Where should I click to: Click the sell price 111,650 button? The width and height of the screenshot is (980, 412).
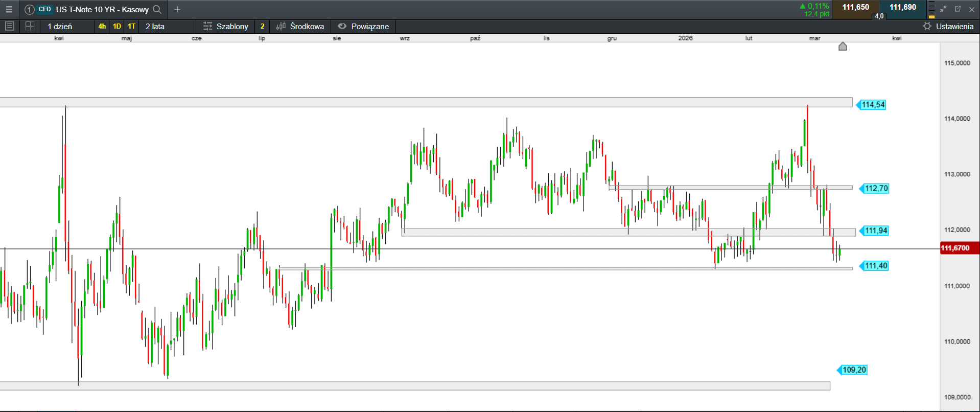855,8
